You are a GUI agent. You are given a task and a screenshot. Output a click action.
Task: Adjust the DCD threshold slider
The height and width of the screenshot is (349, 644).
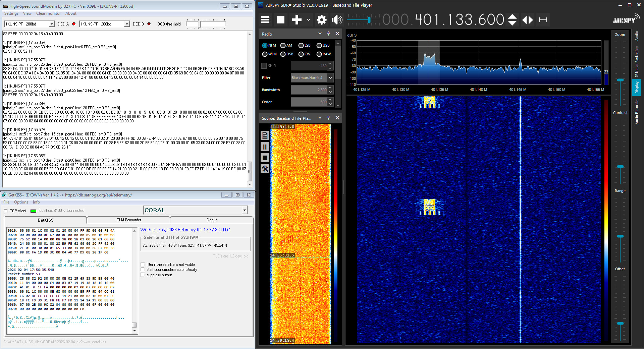[x=200, y=24]
